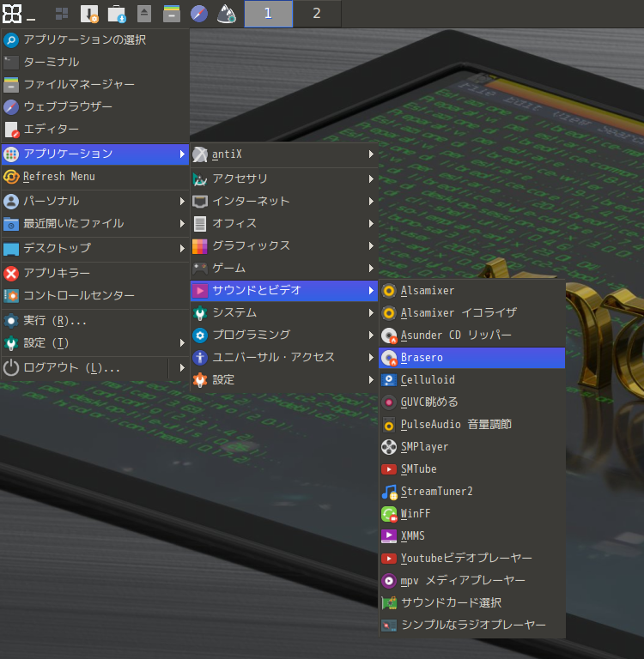Click the プログラミング gear icon
This screenshot has height=659, width=644.
tap(200, 335)
